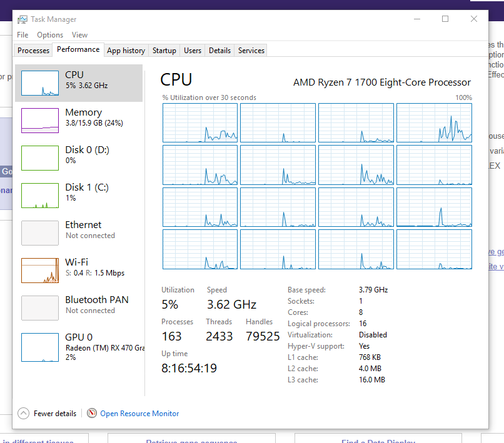This screenshot has width=504, height=443.
Task: Open the Users tab
Action: 193,51
